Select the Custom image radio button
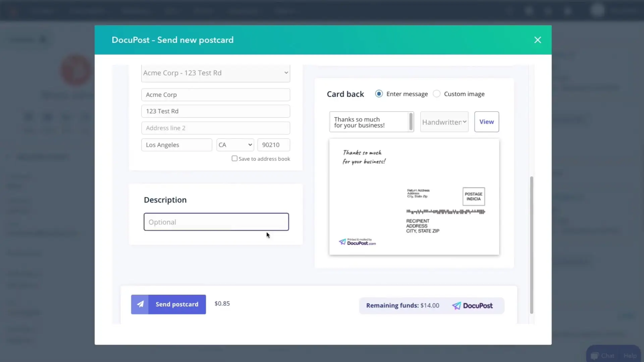 (x=437, y=94)
